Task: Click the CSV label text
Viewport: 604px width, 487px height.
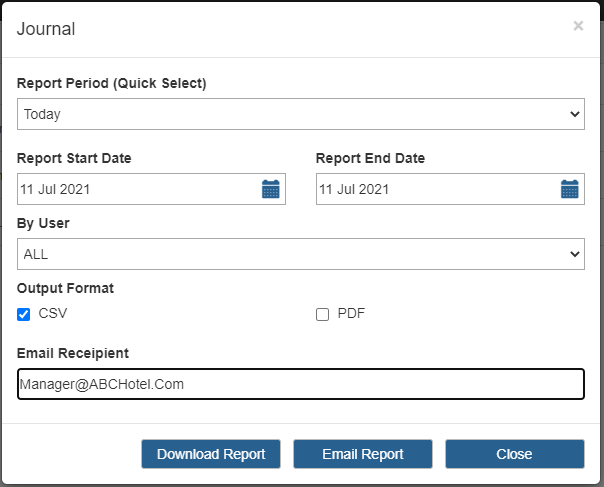Action: point(53,313)
